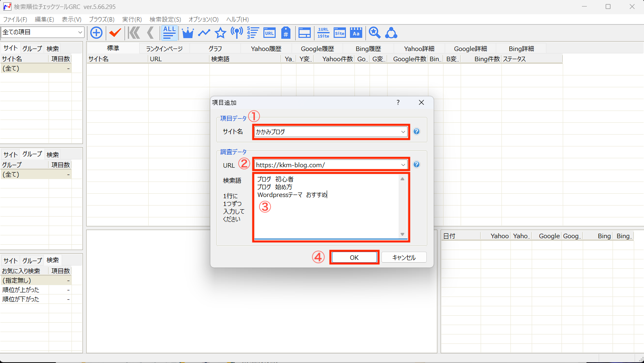This screenshot has height=363, width=644.
Task: Switch to the Bing履歴 tab
Action: tap(368, 49)
